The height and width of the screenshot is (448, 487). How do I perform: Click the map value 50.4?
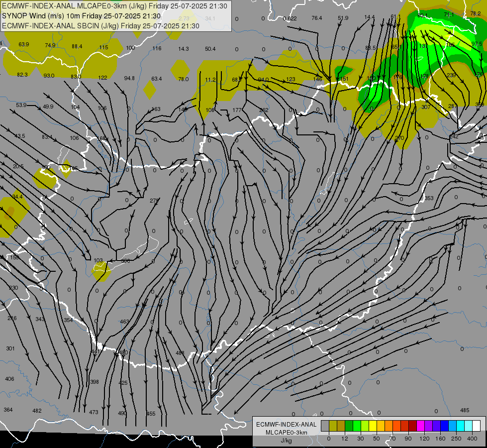click(210, 49)
